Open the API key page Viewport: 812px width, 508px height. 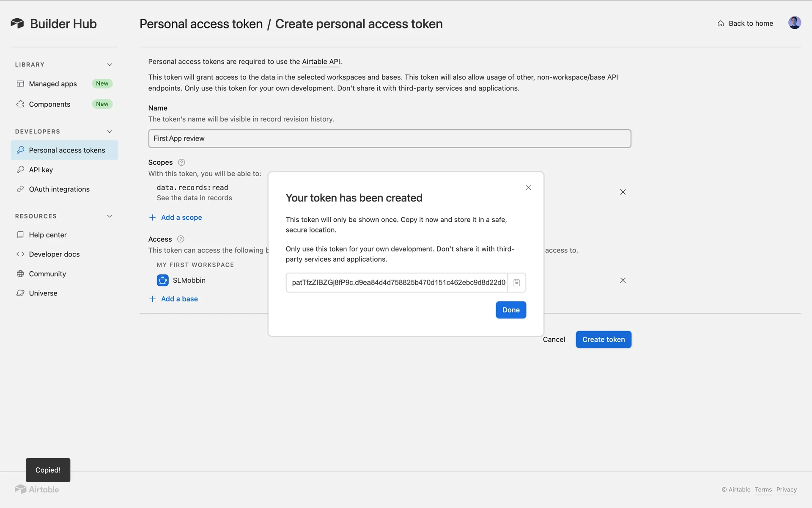coord(41,170)
